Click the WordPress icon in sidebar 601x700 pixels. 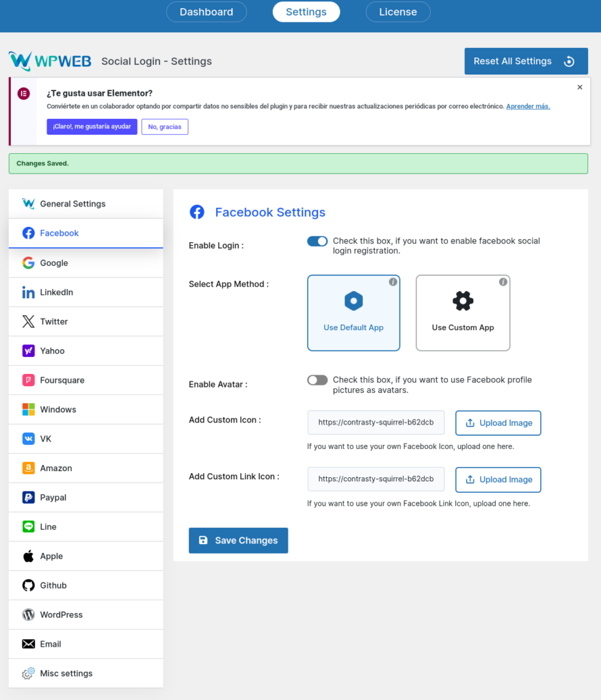(x=29, y=615)
